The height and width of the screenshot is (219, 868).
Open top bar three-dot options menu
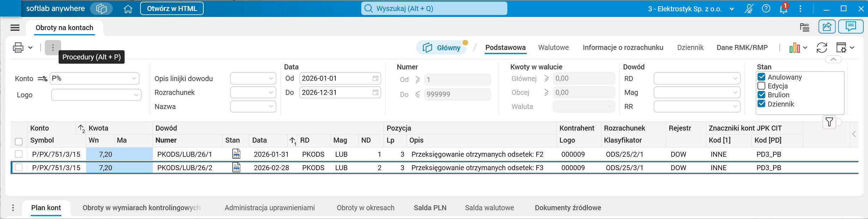click(x=801, y=8)
